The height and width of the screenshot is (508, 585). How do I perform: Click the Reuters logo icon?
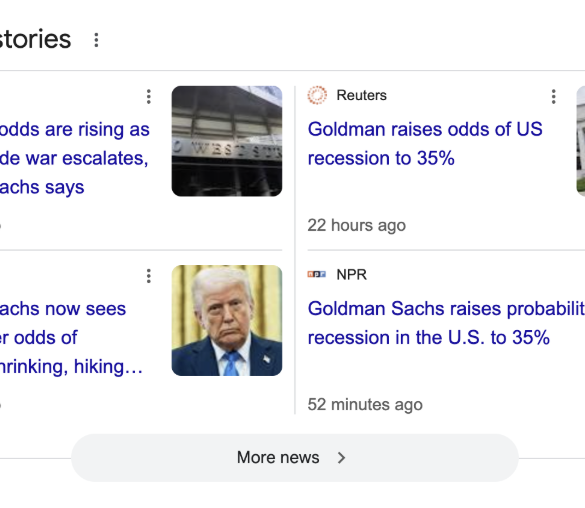tap(317, 95)
